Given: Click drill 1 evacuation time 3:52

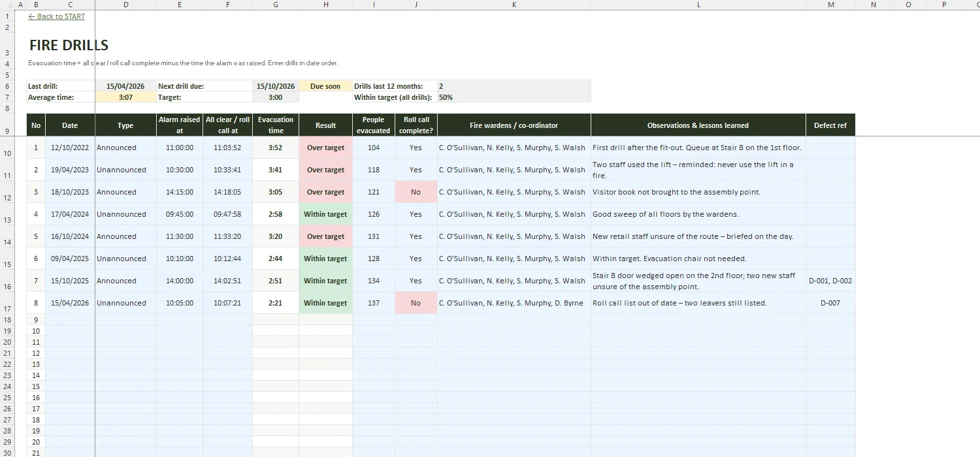Looking at the screenshot, I should tap(276, 148).
